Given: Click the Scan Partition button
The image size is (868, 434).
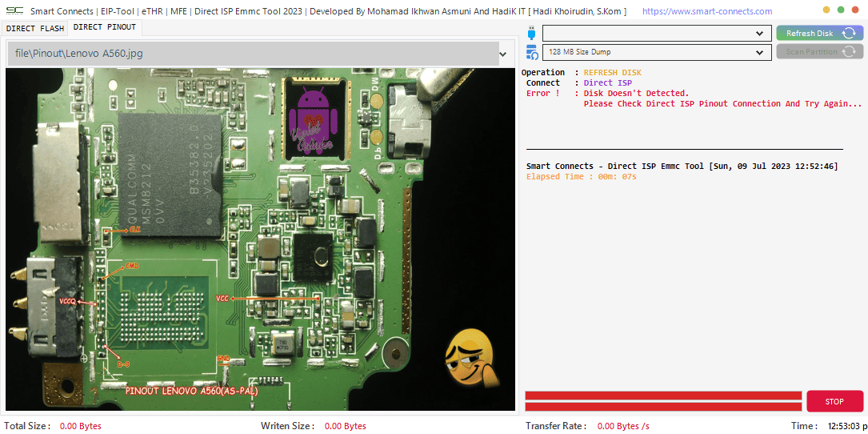Looking at the screenshot, I should pyautogui.click(x=819, y=52).
